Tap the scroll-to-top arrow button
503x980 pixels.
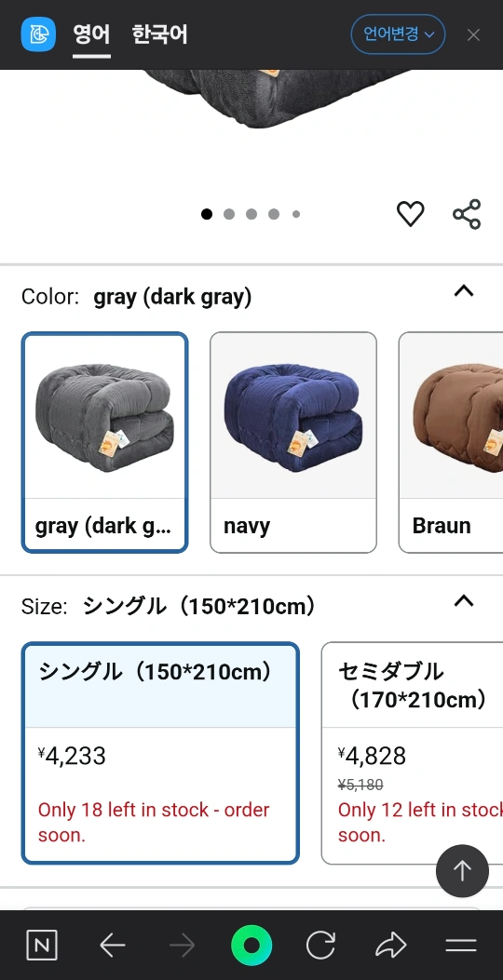pyautogui.click(x=462, y=870)
